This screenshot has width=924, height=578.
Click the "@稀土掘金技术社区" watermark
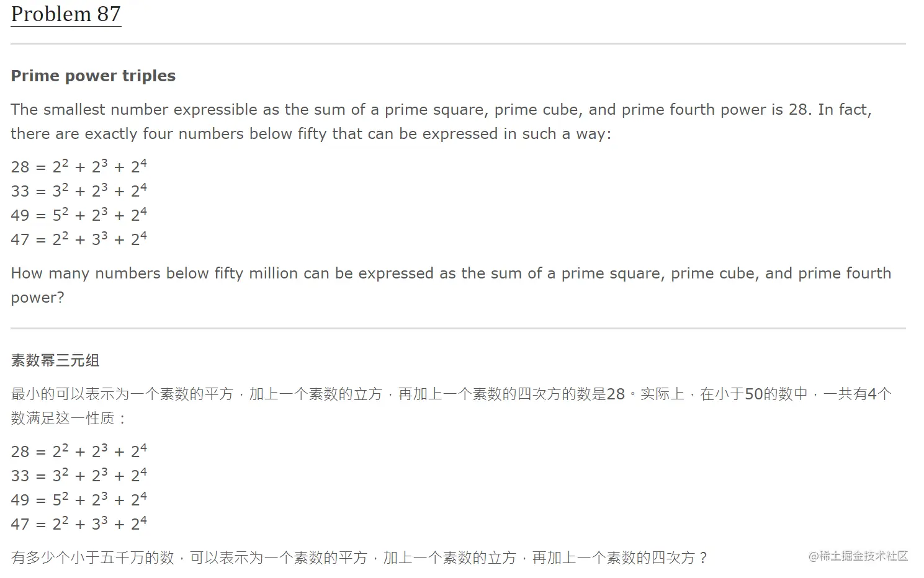(858, 556)
